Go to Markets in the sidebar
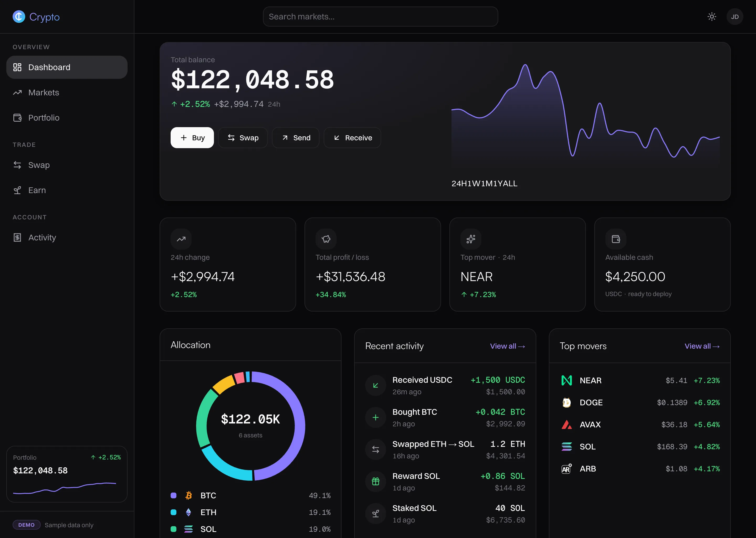Image resolution: width=756 pixels, height=538 pixels. [x=67, y=92]
